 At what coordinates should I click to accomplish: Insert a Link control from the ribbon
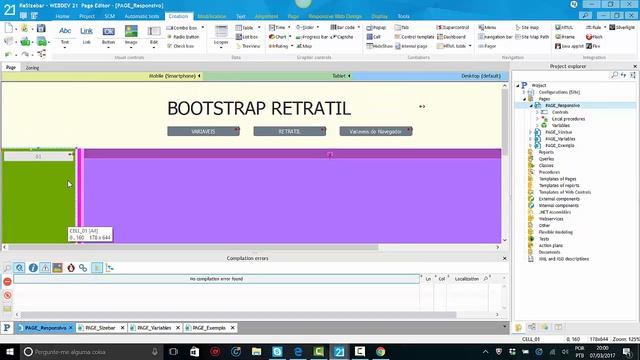[86, 35]
